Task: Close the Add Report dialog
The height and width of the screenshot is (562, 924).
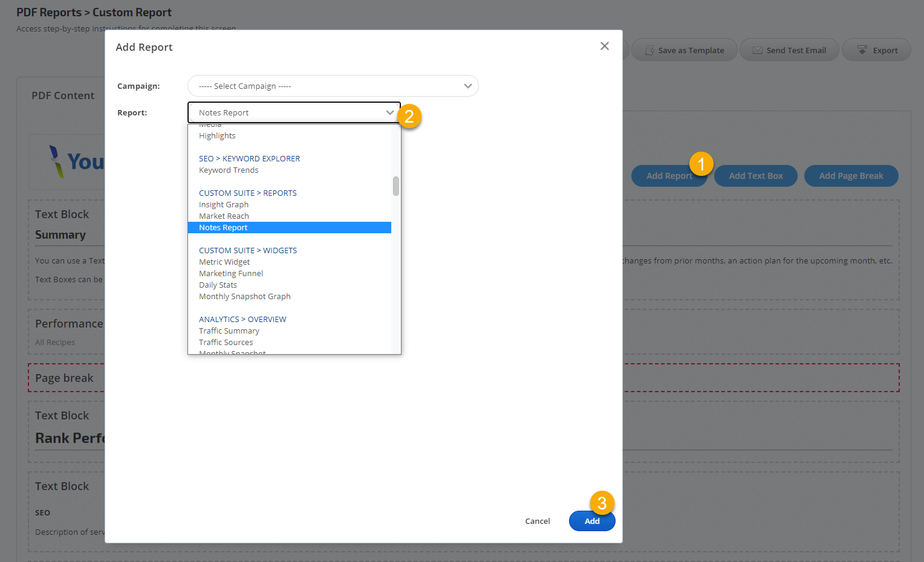Action: (604, 47)
